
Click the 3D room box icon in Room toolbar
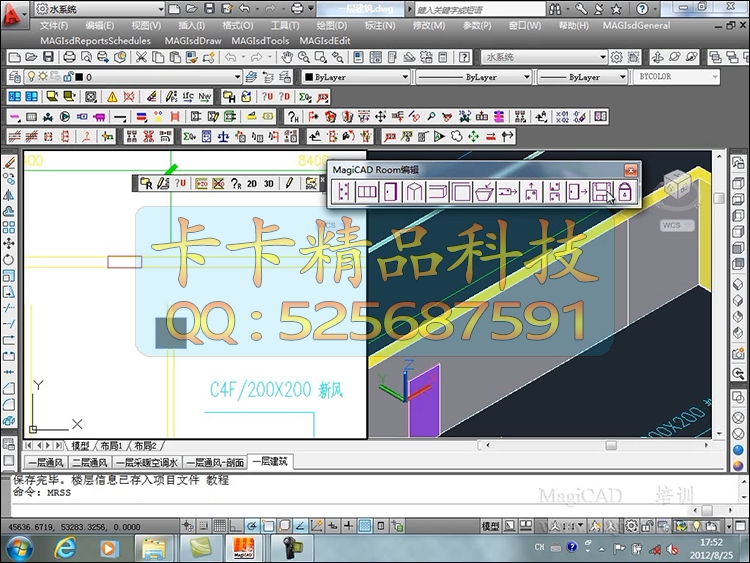pos(414,192)
